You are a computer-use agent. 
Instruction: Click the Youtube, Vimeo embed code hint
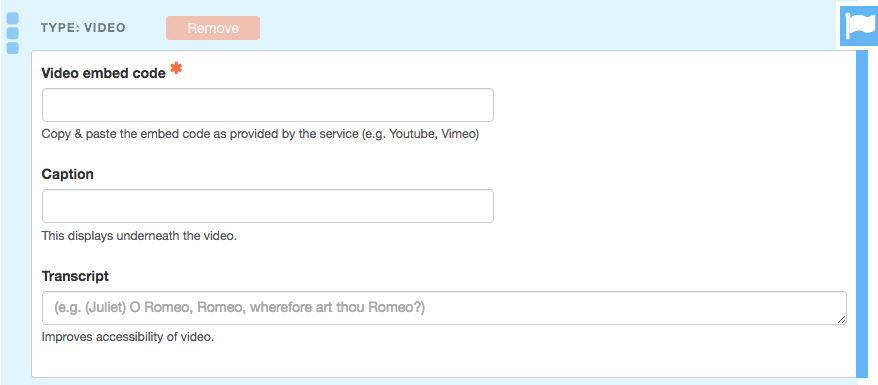(260, 135)
